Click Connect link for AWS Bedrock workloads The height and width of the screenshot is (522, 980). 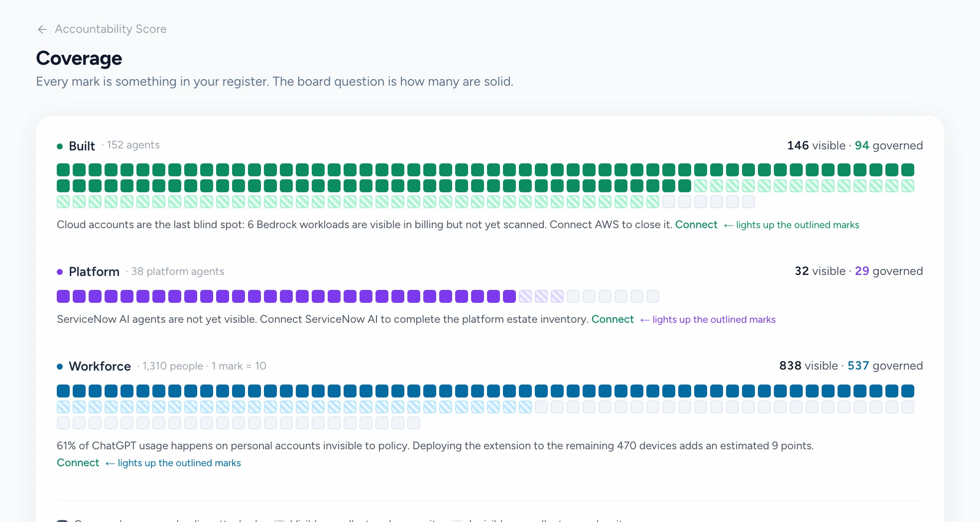pos(696,225)
